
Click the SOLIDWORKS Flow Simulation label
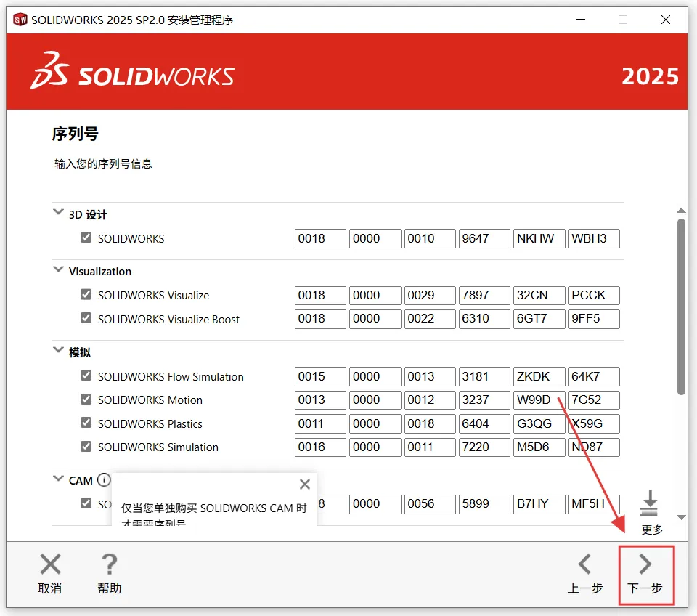(x=171, y=377)
